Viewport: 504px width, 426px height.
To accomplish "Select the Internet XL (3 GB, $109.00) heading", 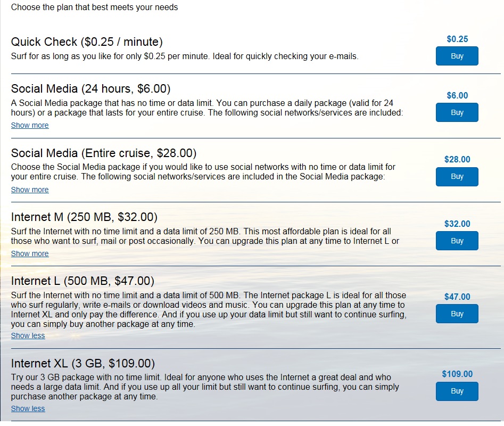I will (83, 363).
